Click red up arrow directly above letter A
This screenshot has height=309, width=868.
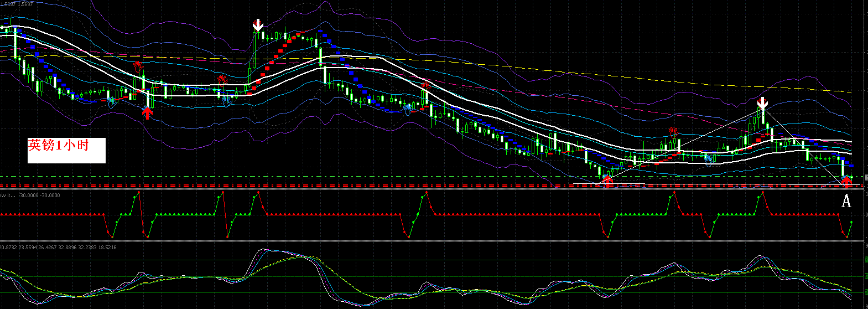click(x=846, y=182)
